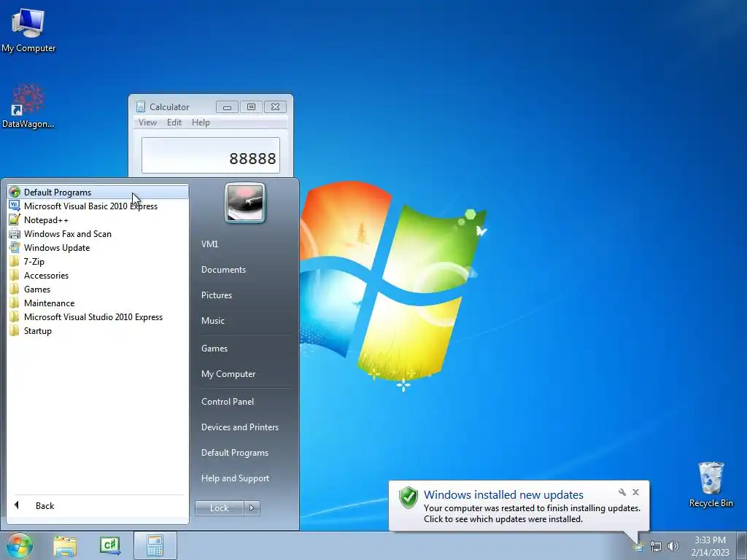Viewport: 747px width, 560px height.
Task: Close the Calculator window
Action: click(x=275, y=107)
